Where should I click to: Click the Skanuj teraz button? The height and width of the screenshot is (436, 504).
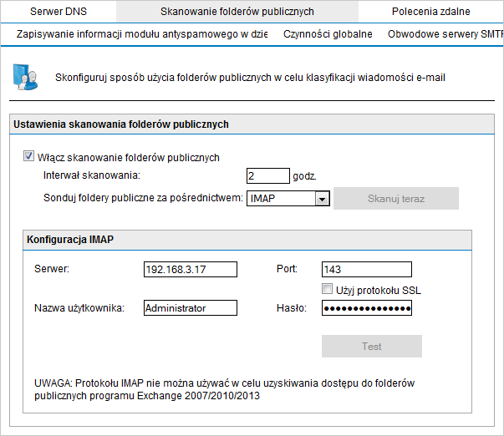coord(396,199)
